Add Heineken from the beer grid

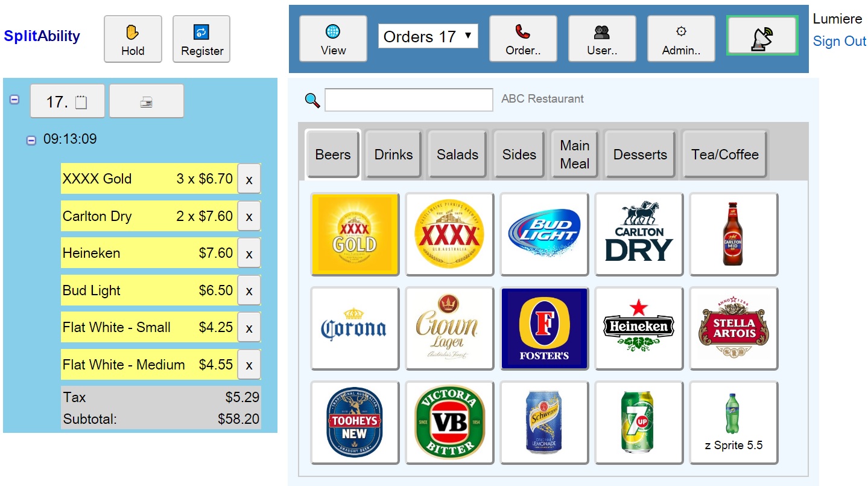click(x=639, y=328)
